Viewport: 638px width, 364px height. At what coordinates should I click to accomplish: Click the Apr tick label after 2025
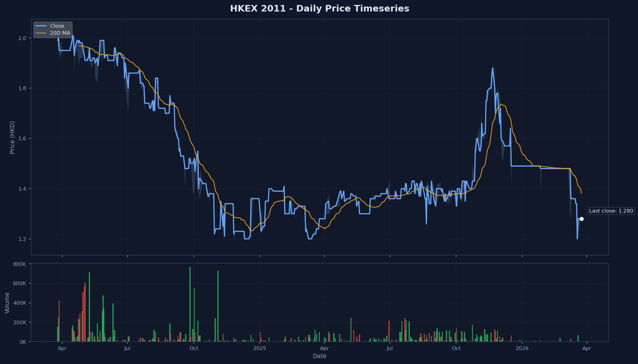[x=324, y=348]
